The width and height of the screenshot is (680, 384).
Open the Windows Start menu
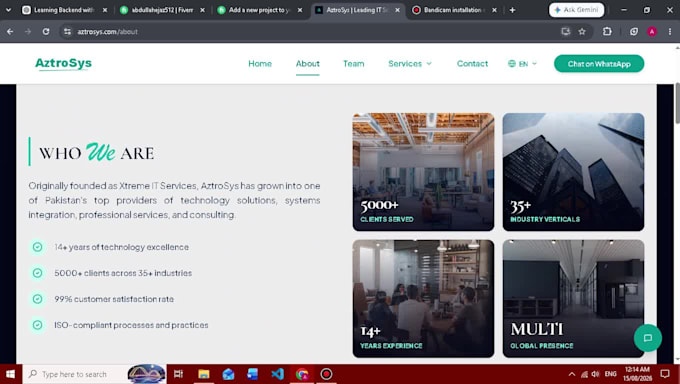(x=10, y=374)
